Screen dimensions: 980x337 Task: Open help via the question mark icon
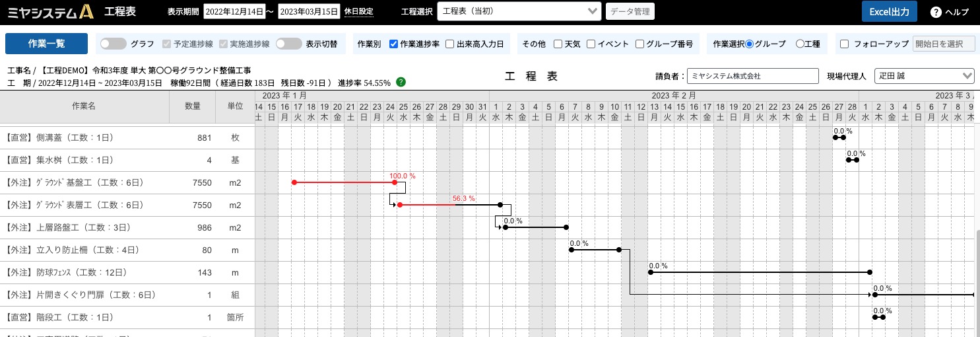tap(935, 12)
